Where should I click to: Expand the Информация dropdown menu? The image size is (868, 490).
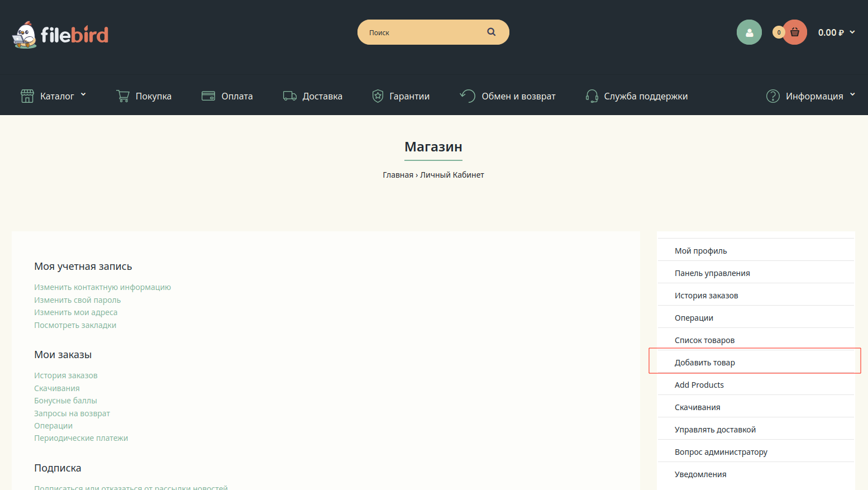pos(814,96)
